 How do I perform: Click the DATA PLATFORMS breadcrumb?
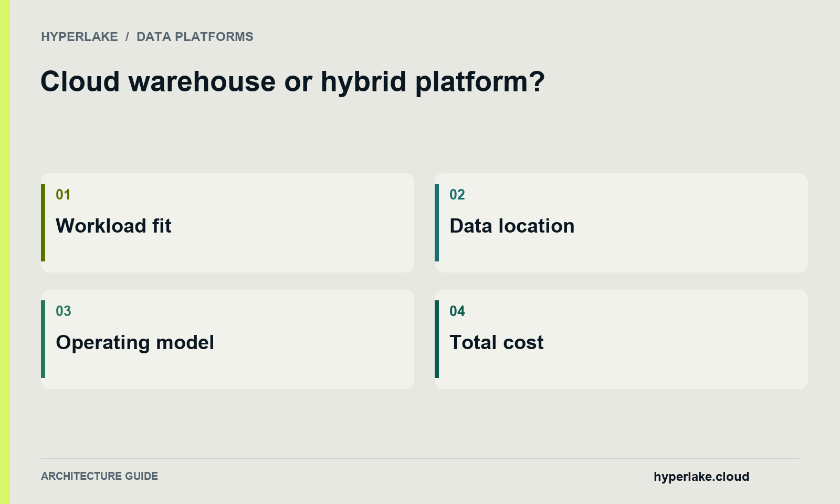[195, 37]
